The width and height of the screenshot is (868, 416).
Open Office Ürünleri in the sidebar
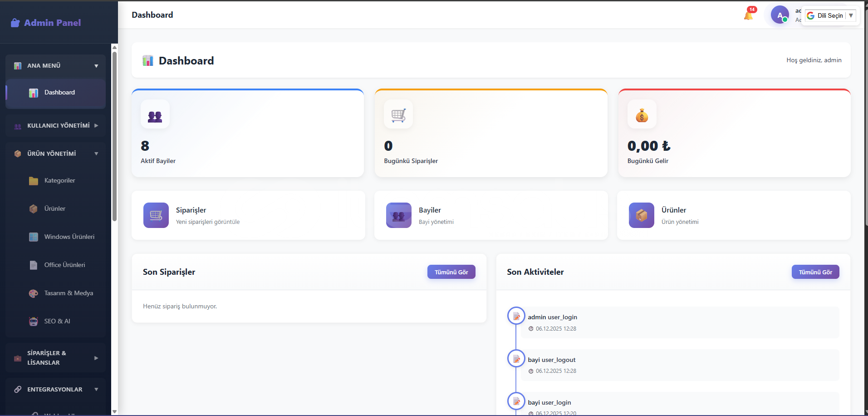(x=64, y=265)
